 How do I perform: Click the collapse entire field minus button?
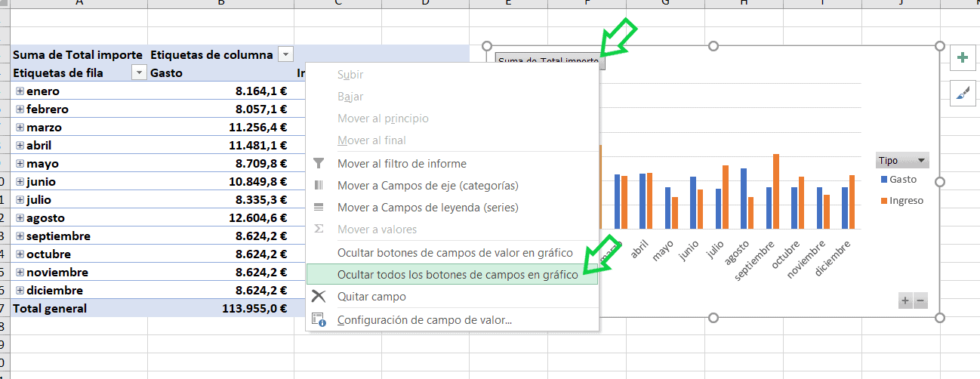point(920,301)
